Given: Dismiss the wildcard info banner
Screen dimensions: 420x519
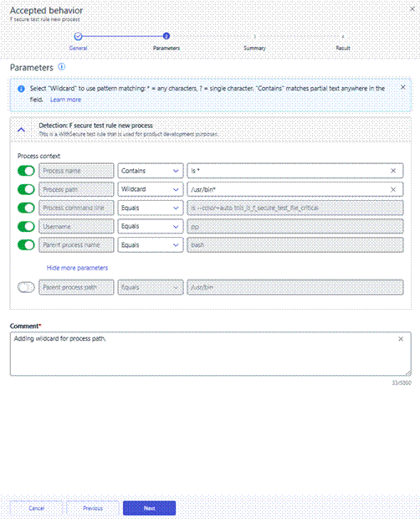Looking at the screenshot, I should coord(402,87).
